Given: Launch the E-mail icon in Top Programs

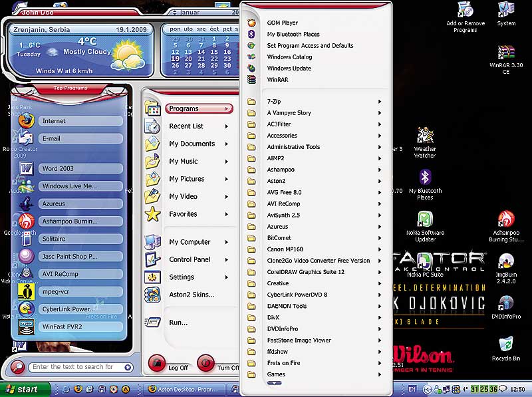Looking at the screenshot, I should [x=25, y=138].
